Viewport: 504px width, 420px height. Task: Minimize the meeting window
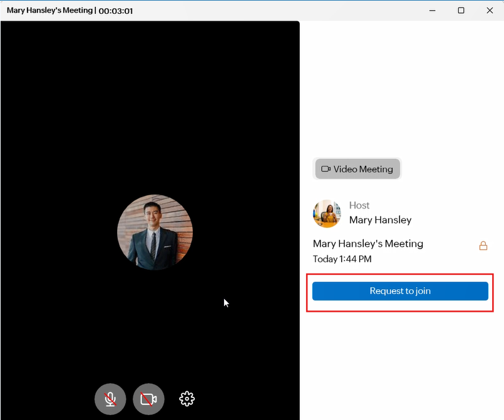432,11
